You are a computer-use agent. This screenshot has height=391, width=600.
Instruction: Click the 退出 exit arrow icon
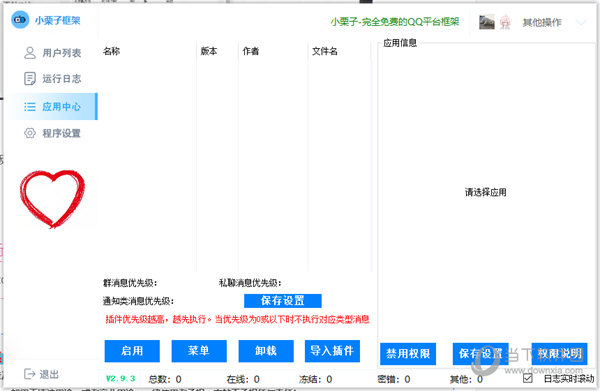tap(29, 374)
